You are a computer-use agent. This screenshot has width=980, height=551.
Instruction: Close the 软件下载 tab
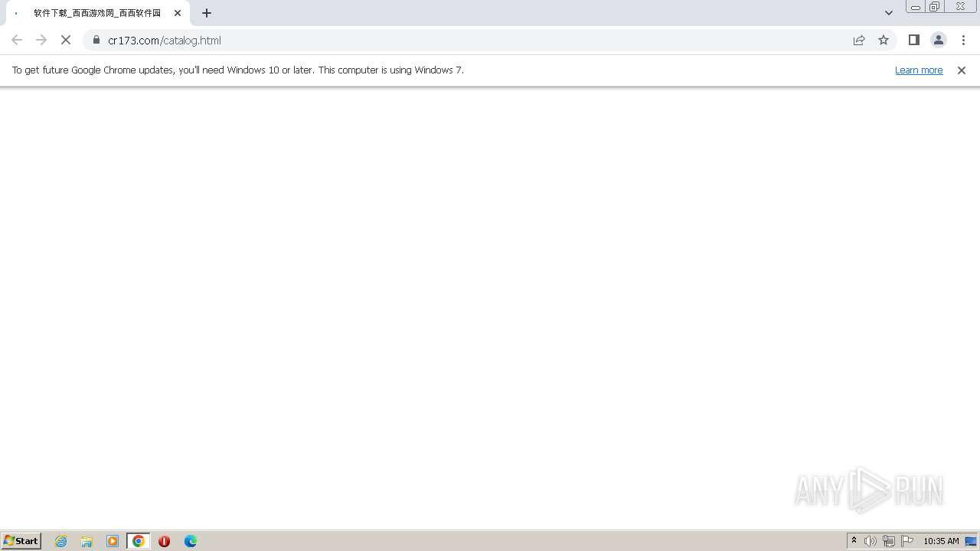tap(178, 13)
